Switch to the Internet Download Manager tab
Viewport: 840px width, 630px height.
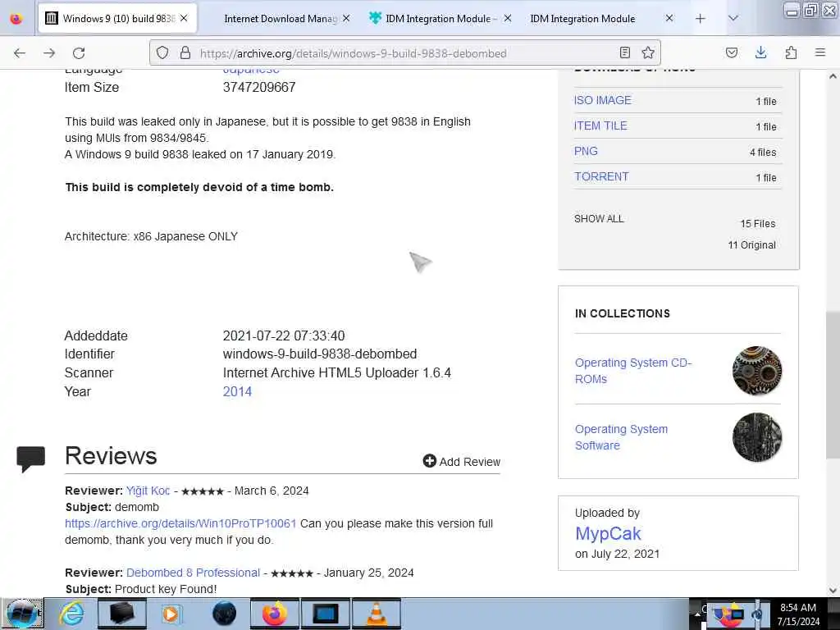coord(281,19)
